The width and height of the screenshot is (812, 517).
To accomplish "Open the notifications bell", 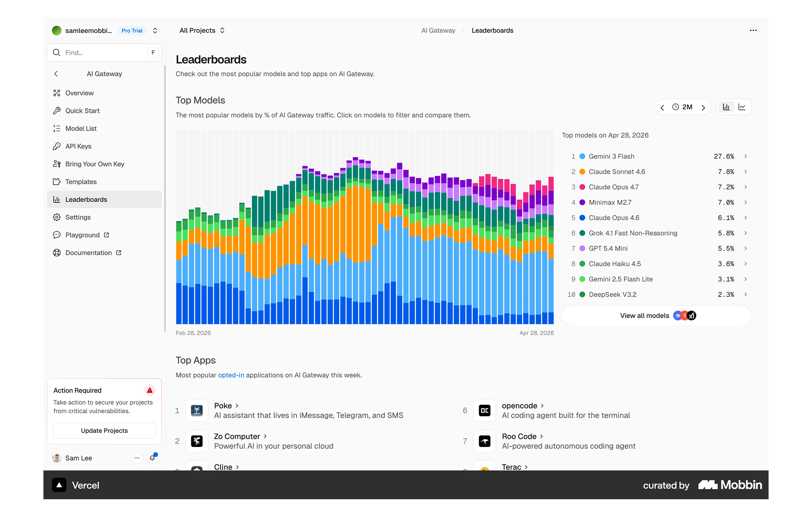I will 153,458.
